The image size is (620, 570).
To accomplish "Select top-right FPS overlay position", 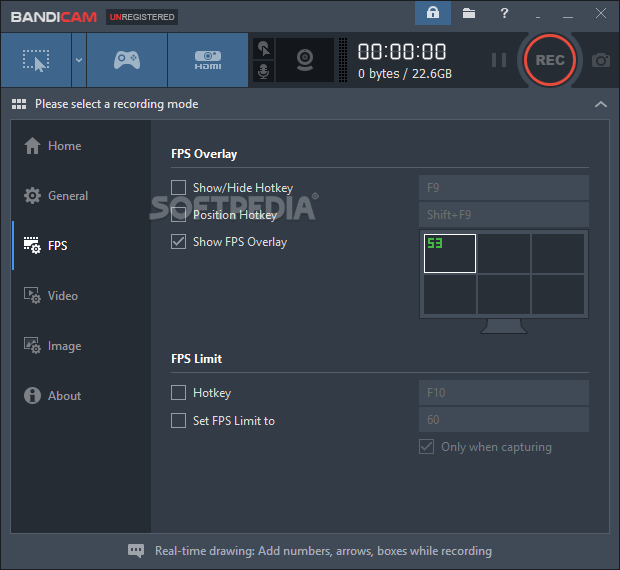I will [x=558, y=253].
